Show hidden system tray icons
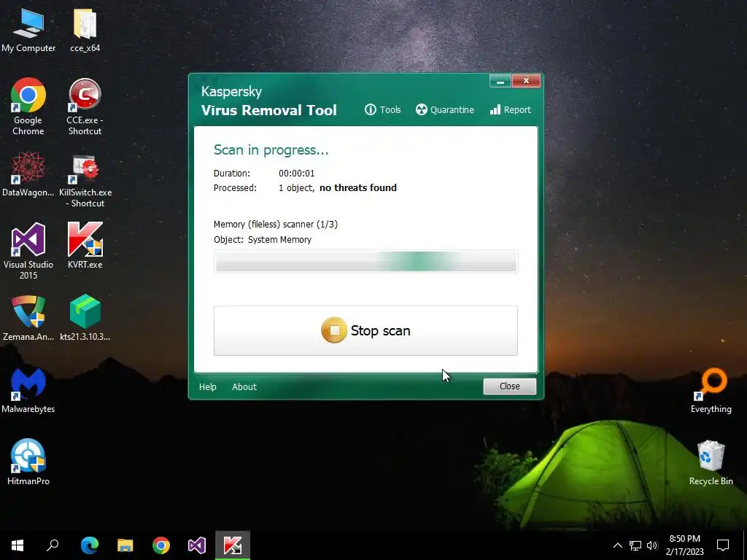Viewport: 747px width, 560px height. pos(617,545)
